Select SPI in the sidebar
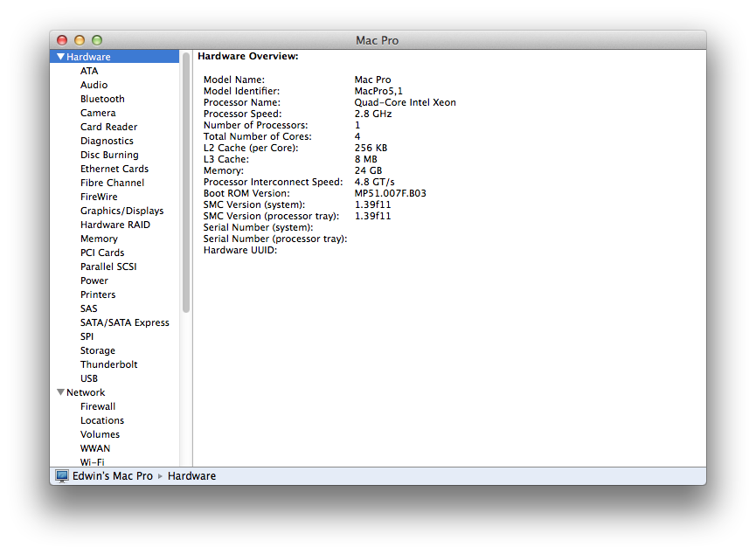Viewport: 756px width, 554px height. (87, 336)
